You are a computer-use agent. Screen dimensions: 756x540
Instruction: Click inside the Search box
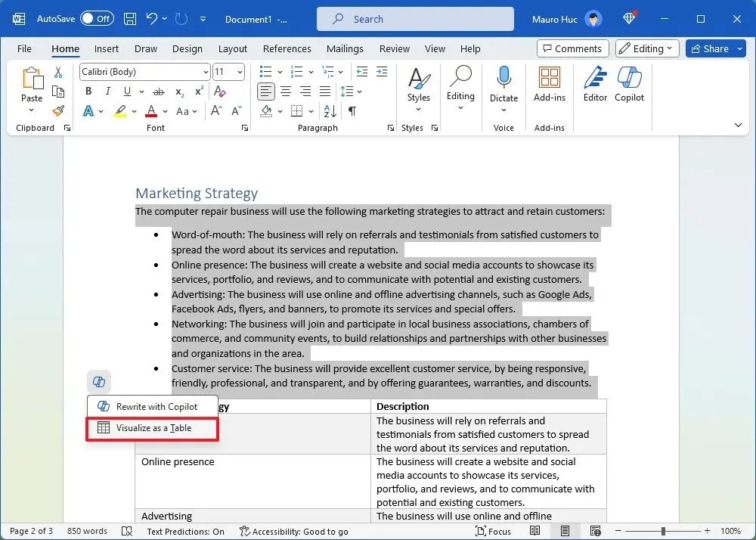[x=415, y=18]
